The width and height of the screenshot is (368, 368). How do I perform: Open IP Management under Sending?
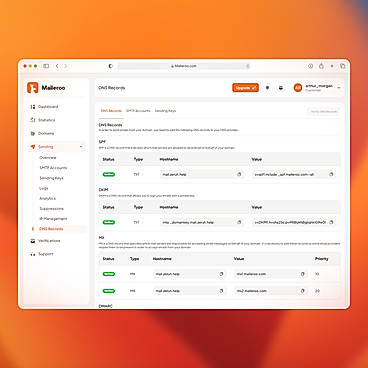tap(53, 219)
